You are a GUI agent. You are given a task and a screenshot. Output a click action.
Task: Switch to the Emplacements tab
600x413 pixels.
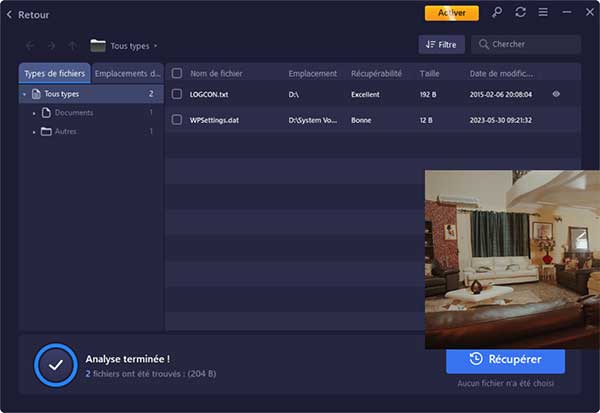pos(127,73)
